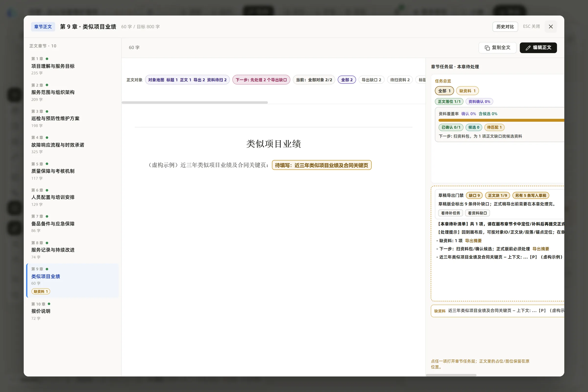Click the 待匹配 1 chip
Screen dimensions: 588x392
click(x=494, y=127)
